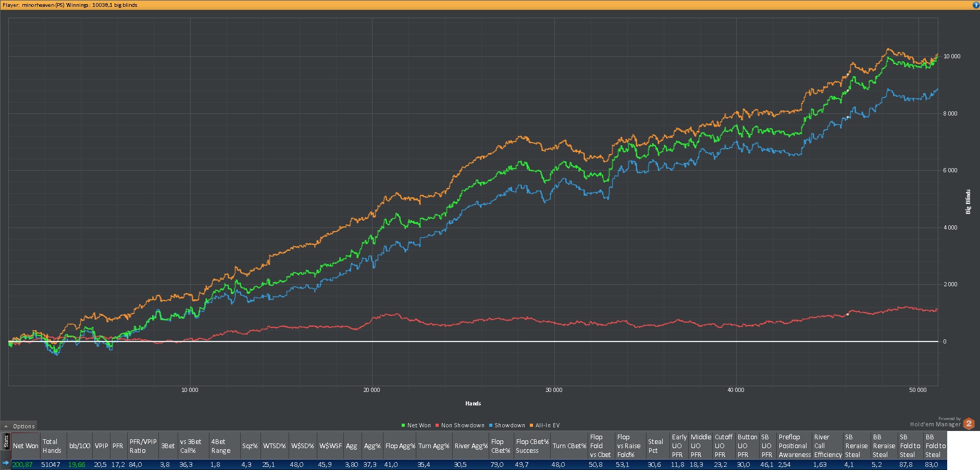This screenshot has width=980, height=470.
Task: Click the red Non Showdown legend swatch
Action: click(437, 425)
